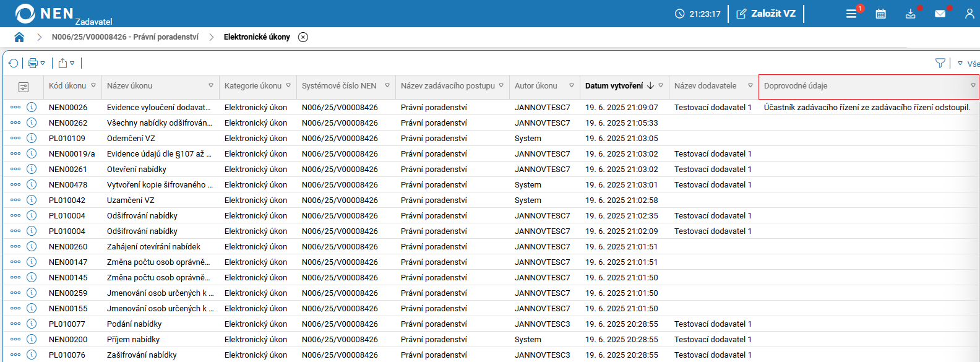Screen dimensions: 980x362
Task: Open the calendar icon in header
Action: click(881, 14)
